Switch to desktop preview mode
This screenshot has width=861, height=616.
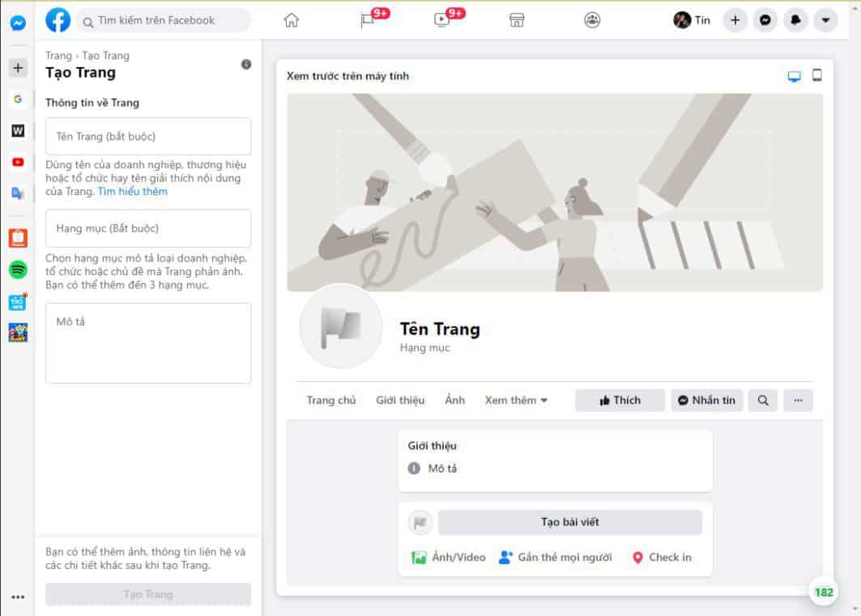tap(794, 76)
